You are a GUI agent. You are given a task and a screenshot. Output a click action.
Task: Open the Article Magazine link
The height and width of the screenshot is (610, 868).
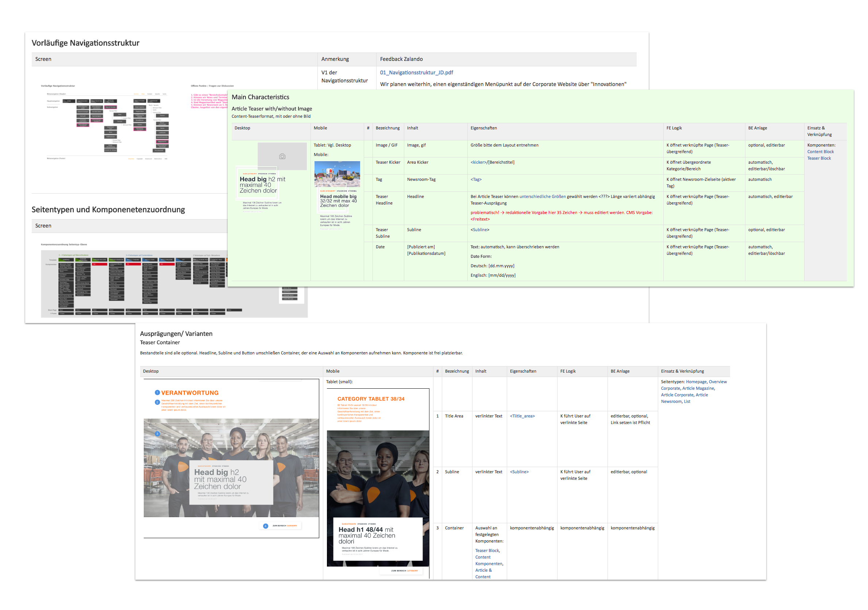pos(698,388)
